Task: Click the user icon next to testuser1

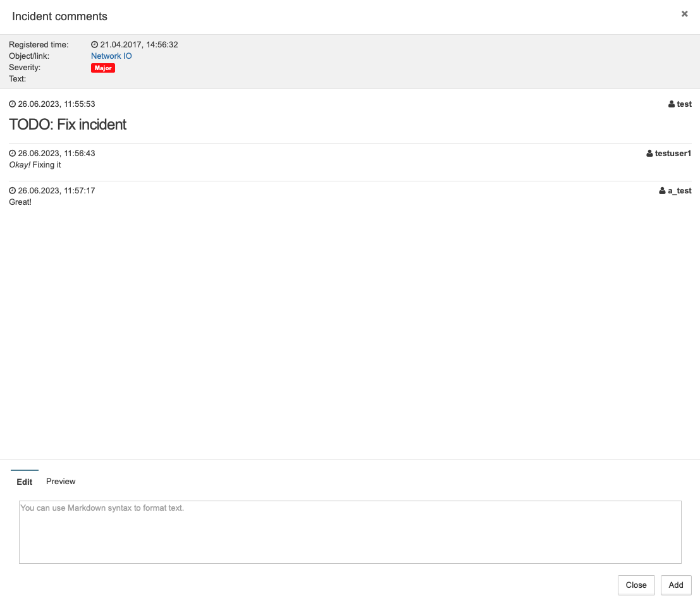Action: point(649,153)
